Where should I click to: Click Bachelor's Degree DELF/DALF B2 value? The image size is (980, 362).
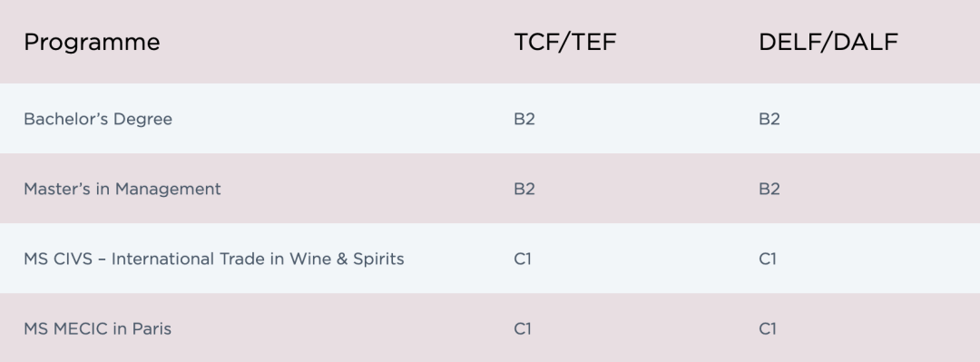click(769, 119)
